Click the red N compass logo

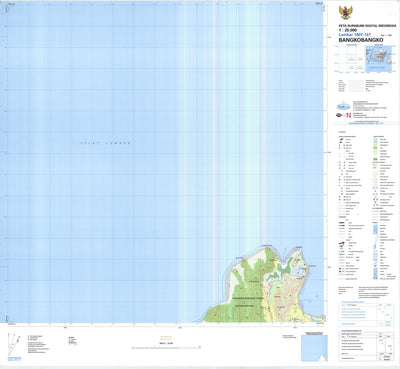[348, 116]
